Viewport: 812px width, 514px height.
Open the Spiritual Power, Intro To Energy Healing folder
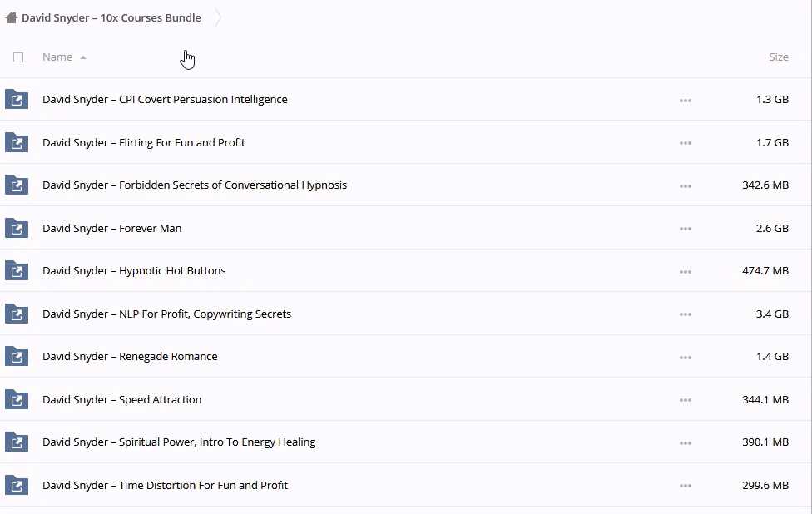point(179,442)
